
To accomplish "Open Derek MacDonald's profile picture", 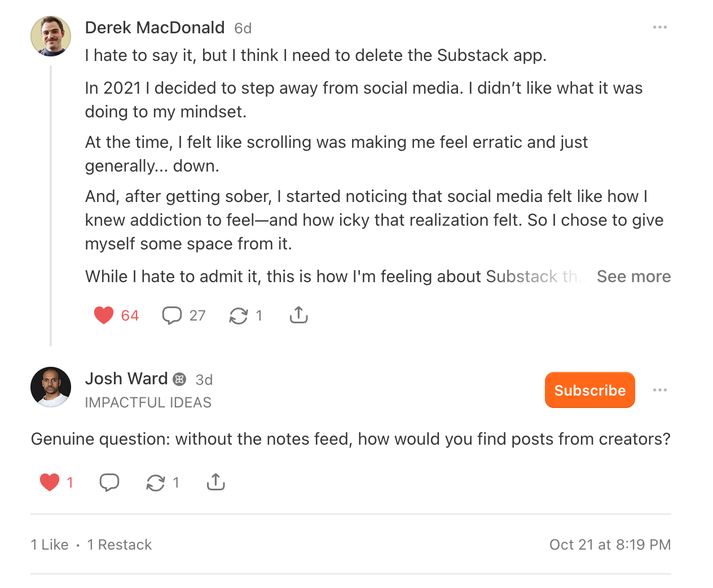I will [51, 36].
